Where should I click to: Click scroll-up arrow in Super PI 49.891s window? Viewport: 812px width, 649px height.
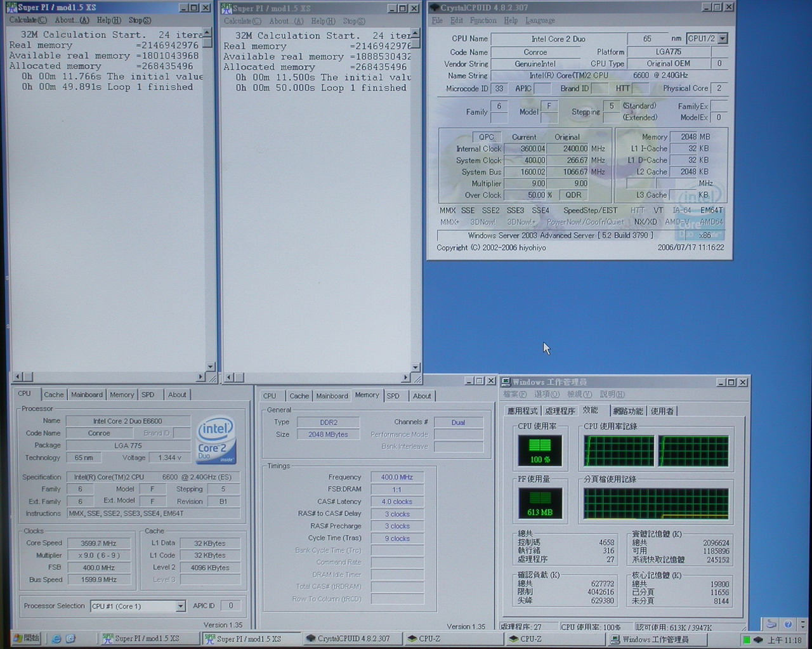click(x=208, y=33)
